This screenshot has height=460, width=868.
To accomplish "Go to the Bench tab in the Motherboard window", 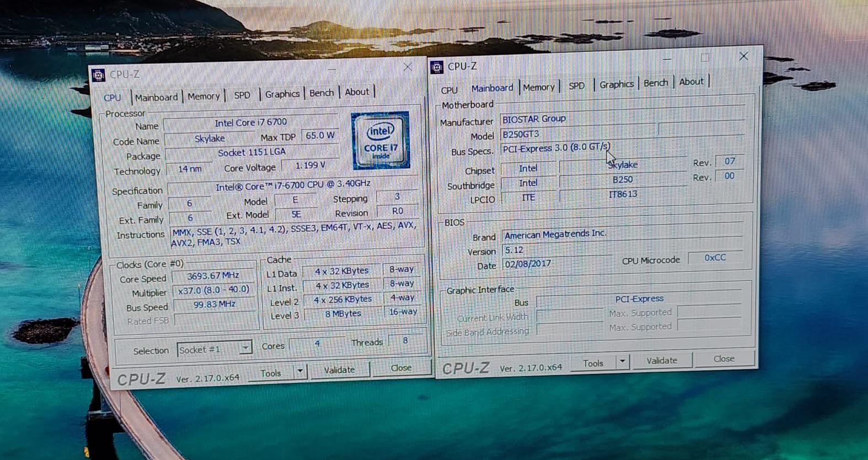I will click(x=656, y=83).
